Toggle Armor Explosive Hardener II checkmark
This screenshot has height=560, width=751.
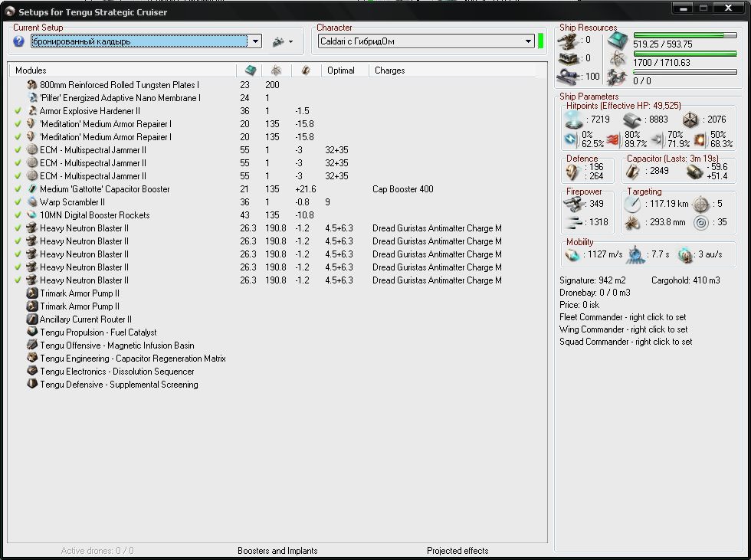coord(18,110)
